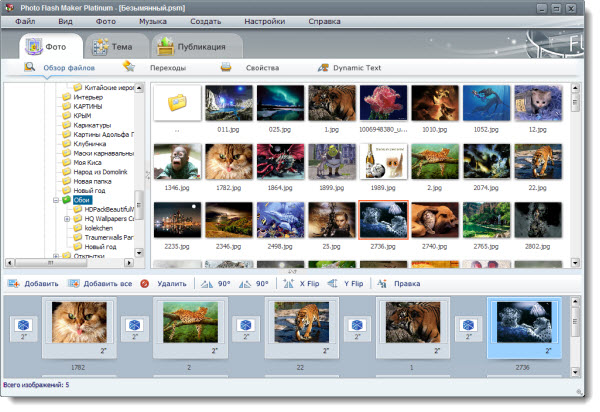The image size is (600, 412).
Task: Expand the HQ Wallpapers folder node
Action: 66,218
